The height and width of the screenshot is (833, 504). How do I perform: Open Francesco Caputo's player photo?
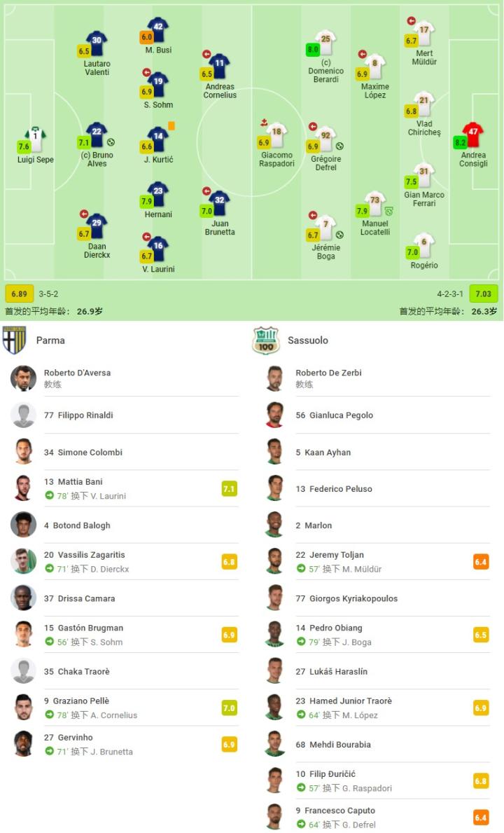[275, 818]
